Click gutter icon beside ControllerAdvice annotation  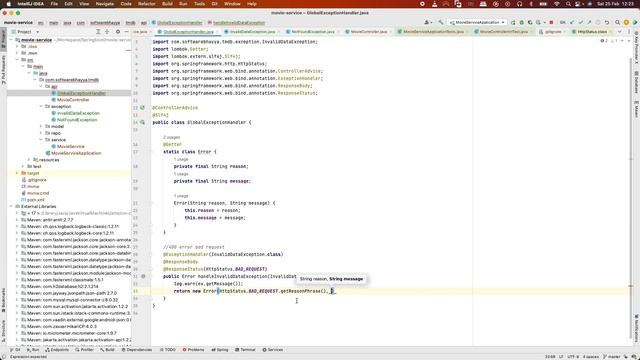pos(142,108)
